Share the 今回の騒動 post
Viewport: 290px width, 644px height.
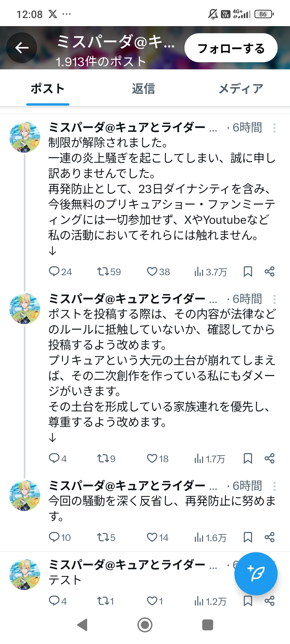[270, 537]
